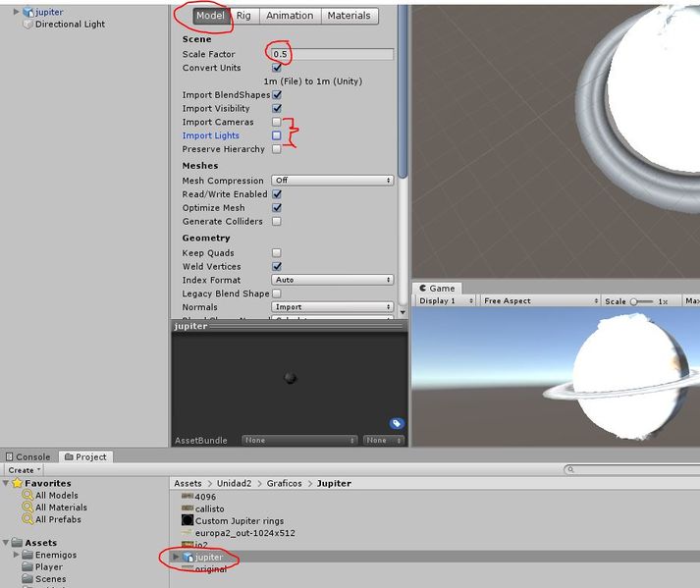Image resolution: width=700 pixels, height=588 pixels.
Task: Open the Mesh Compression dropdown
Action: point(333,181)
